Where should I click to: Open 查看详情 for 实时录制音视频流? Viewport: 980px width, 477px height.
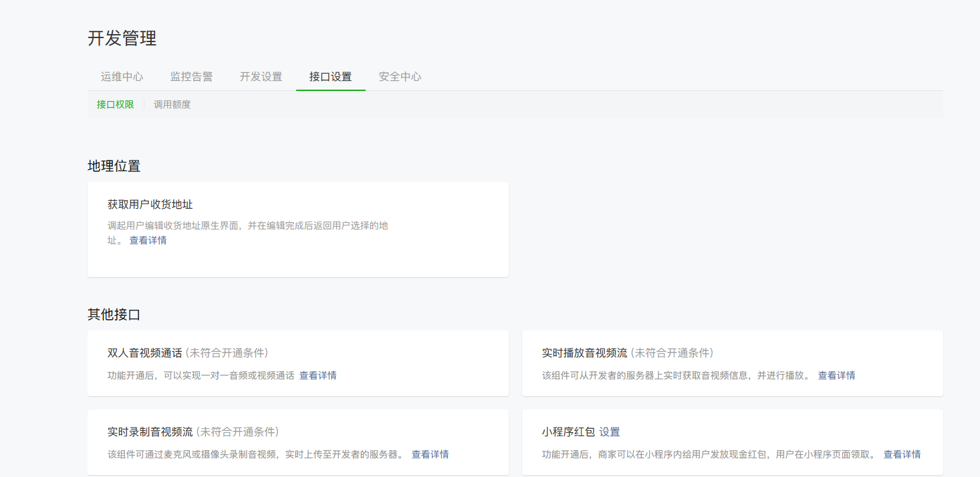[x=431, y=454]
